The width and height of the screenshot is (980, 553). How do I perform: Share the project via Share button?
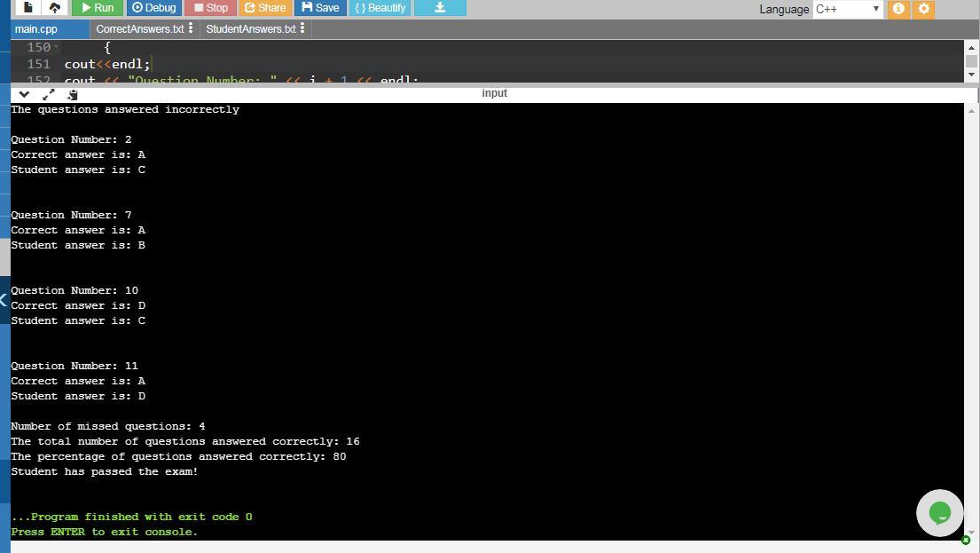coord(265,7)
